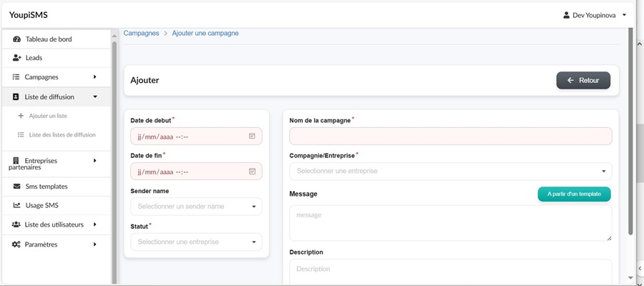Click the A partir d'un template button

click(574, 194)
